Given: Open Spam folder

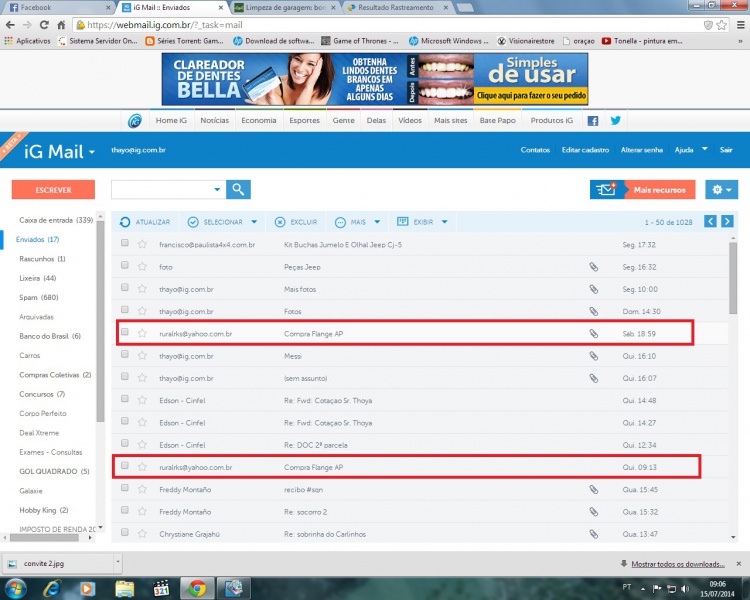Looking at the screenshot, I should click(x=39, y=297).
